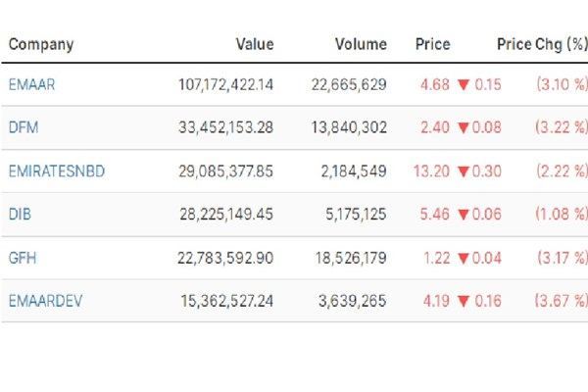The image size is (588, 392).
Task: Select the EMIRATESNBD company link
Action: (56, 171)
